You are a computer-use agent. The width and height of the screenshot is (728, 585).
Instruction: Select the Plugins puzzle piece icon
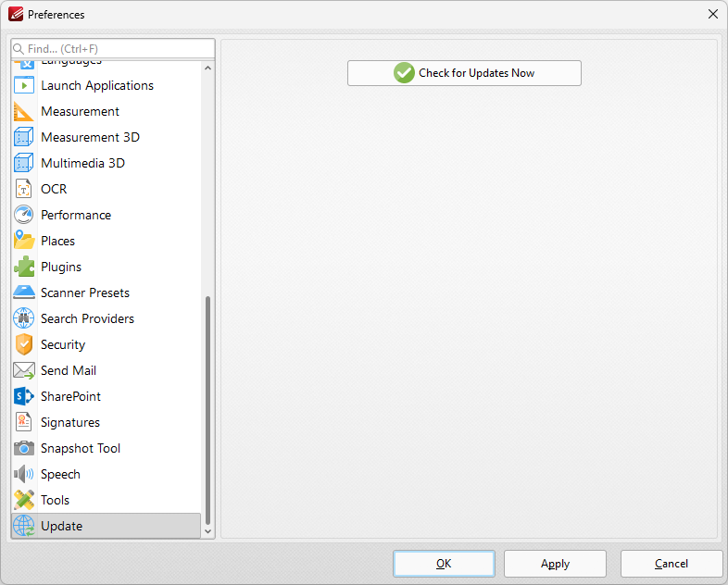[x=24, y=267]
